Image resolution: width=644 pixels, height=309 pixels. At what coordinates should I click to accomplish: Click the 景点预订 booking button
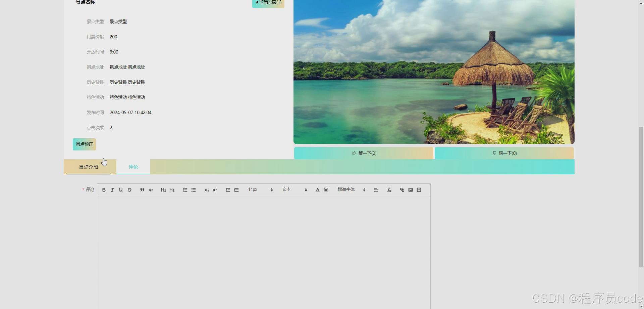(84, 144)
